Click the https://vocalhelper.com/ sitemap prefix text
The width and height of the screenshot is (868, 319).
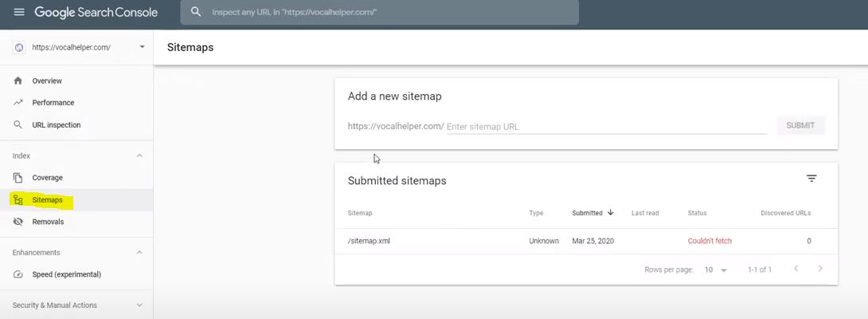click(x=396, y=126)
